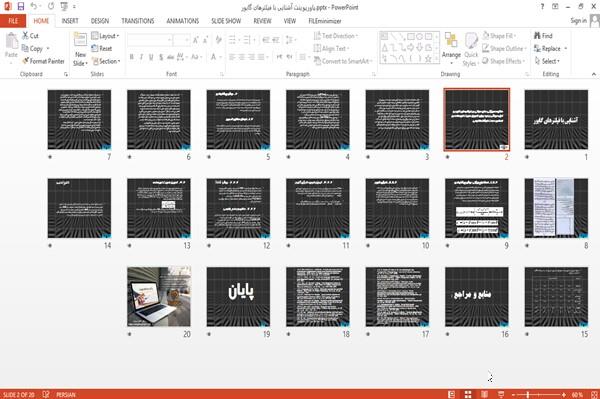Expand the Select dropdown in Editing
Image resolution: width=600 pixels, height=399 pixels.
[x=548, y=61]
